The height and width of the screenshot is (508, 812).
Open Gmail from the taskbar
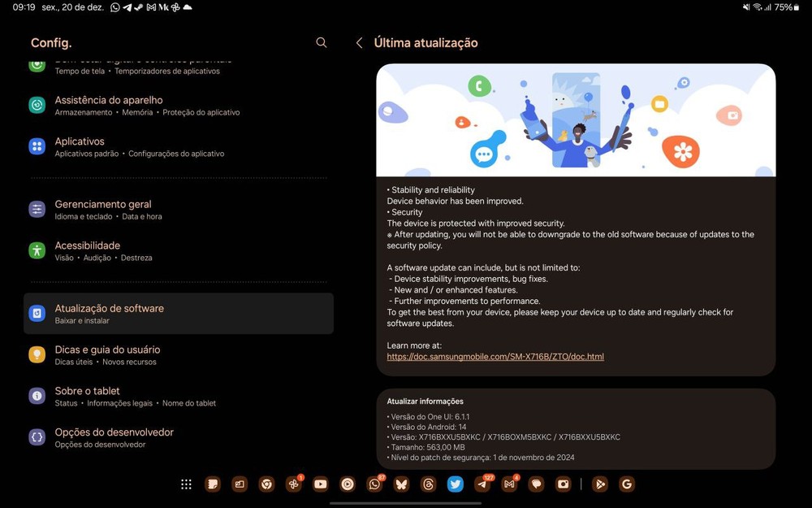[x=509, y=484]
